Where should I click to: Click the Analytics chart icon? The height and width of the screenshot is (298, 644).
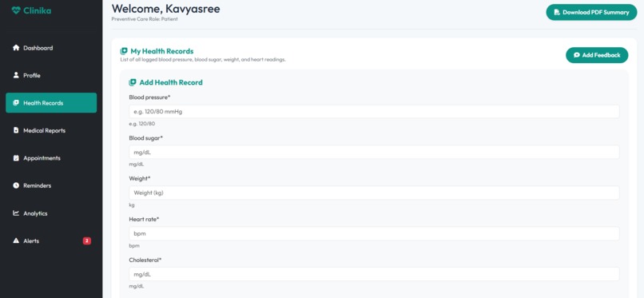[16, 213]
